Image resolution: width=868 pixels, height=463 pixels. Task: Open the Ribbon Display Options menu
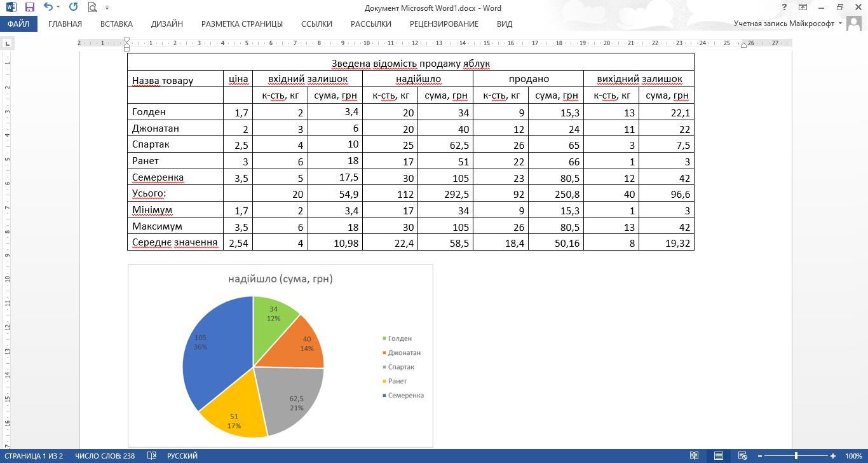tap(803, 8)
